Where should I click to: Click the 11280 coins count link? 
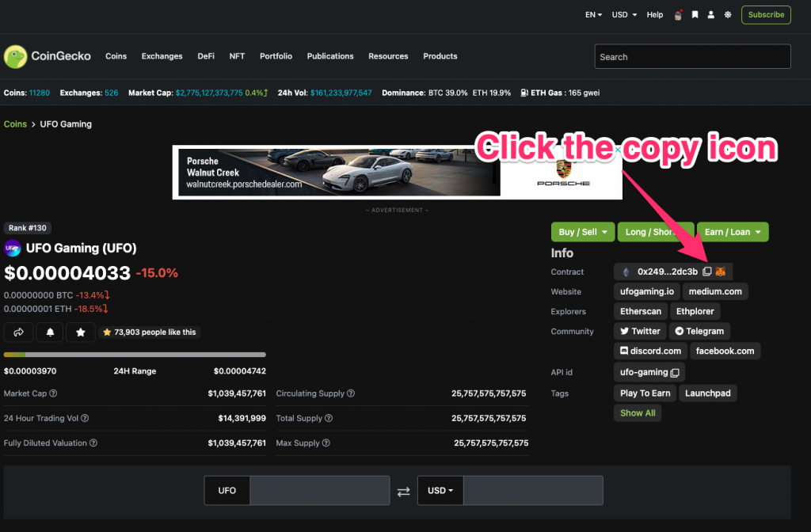click(x=40, y=93)
